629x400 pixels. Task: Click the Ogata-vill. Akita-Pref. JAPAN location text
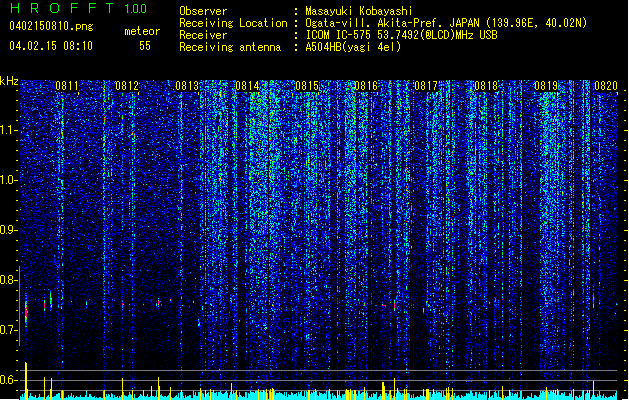pos(446,23)
